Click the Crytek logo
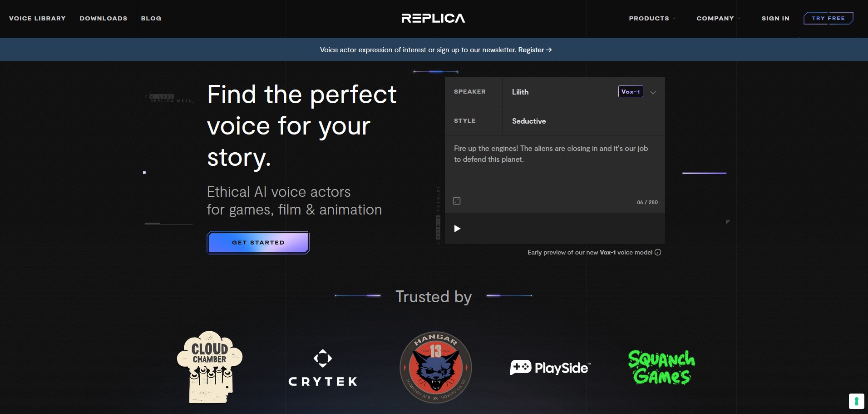The height and width of the screenshot is (414, 868). point(323,368)
